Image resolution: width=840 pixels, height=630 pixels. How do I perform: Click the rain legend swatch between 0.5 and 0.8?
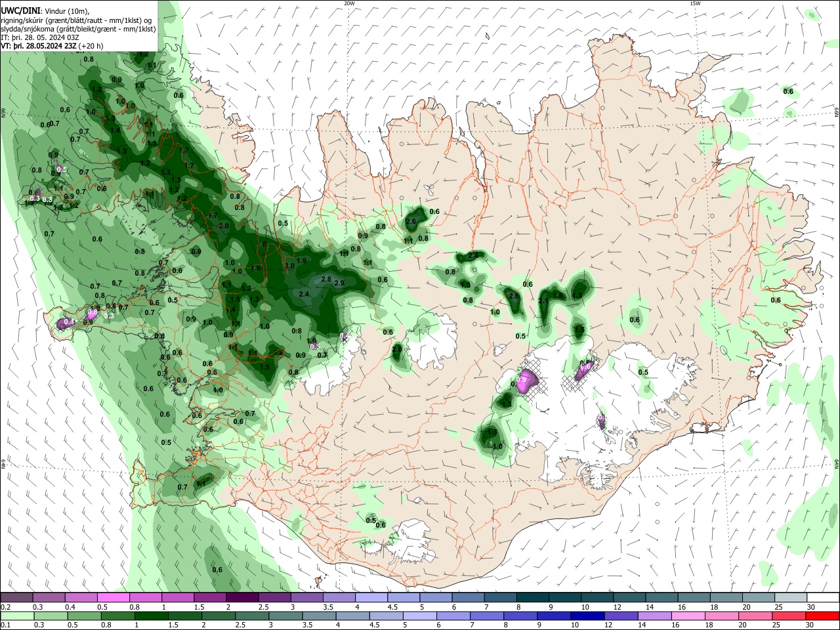[84, 616]
